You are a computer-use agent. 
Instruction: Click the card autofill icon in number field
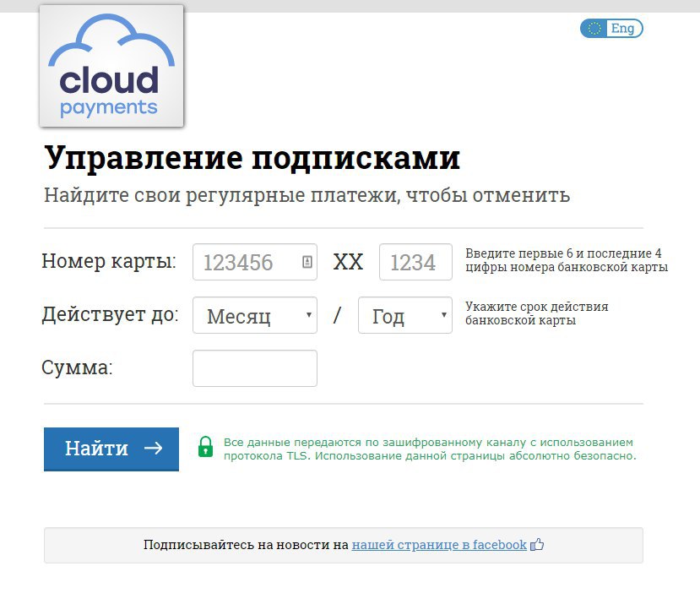307,262
